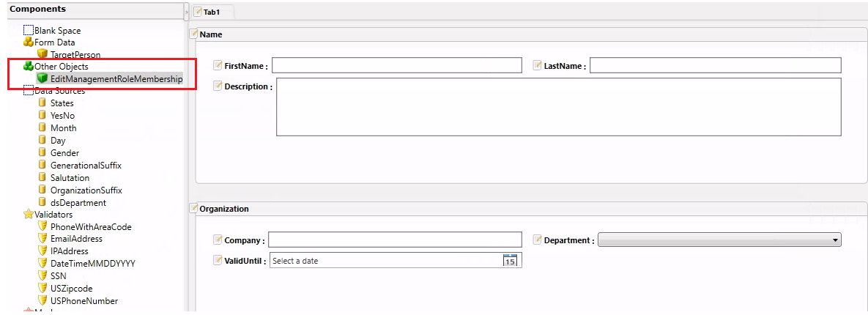The image size is (868, 315).
Task: Click the edit icon beside LastName
Action: tap(537, 65)
